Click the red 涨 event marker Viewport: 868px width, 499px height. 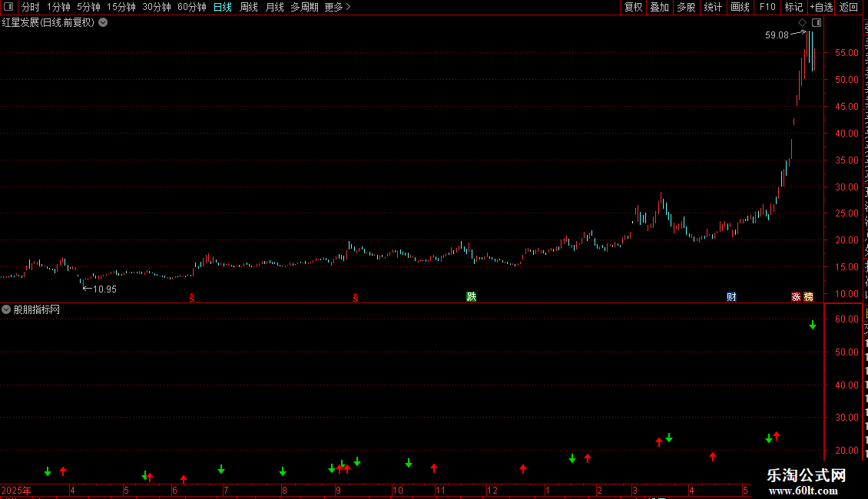pos(796,297)
